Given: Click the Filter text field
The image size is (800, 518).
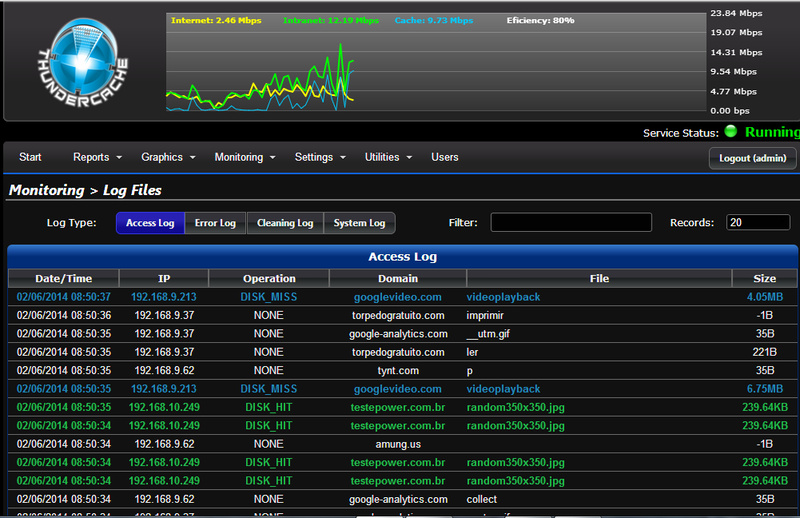Looking at the screenshot, I should pyautogui.click(x=571, y=223).
